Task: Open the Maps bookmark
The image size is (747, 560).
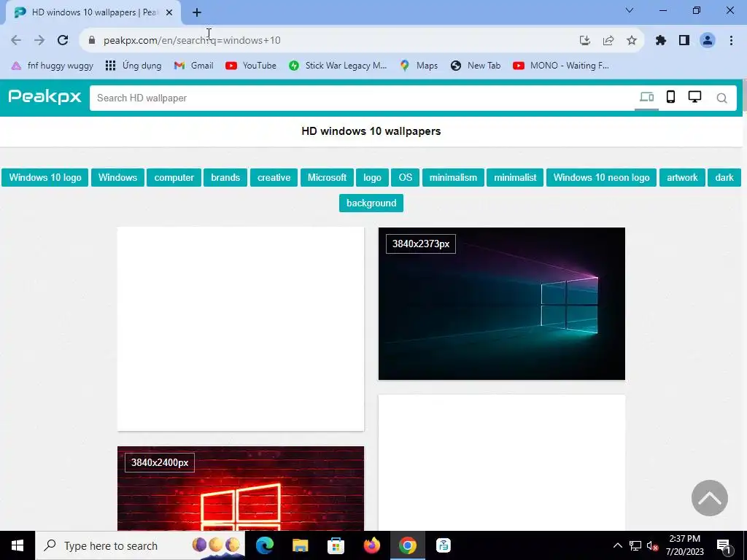Action: [x=419, y=66]
